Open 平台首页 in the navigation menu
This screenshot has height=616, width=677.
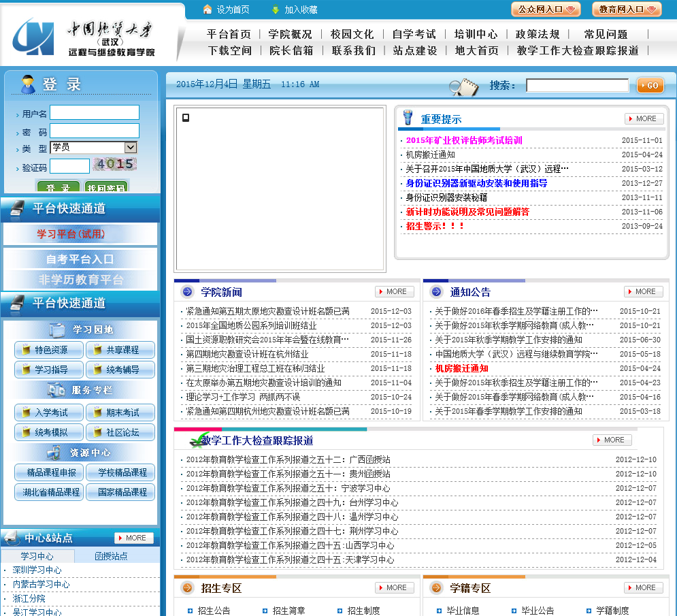(x=229, y=34)
